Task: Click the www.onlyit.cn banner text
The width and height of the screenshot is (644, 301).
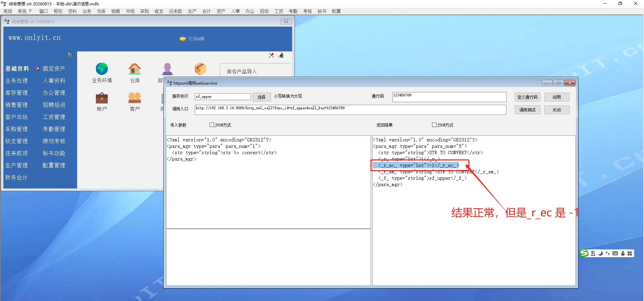Action: (x=35, y=38)
